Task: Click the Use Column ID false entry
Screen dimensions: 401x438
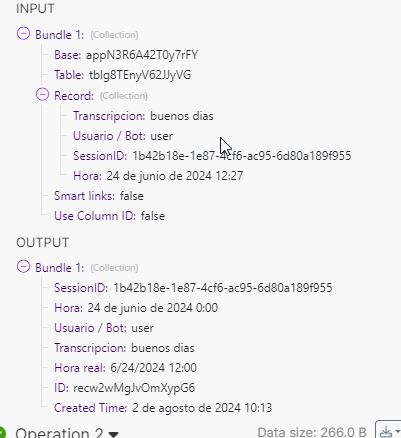Action: (110, 216)
